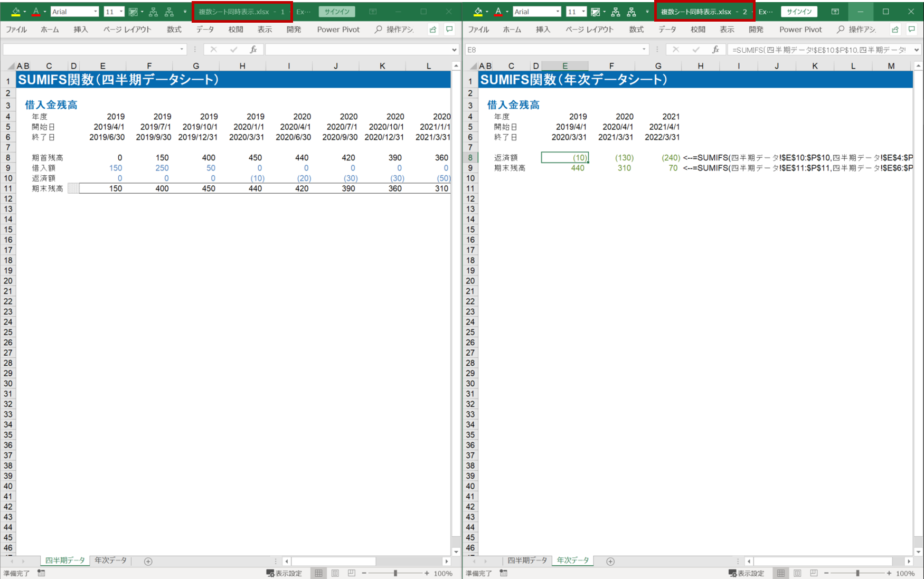Expand formula bar in right window

coord(916,50)
